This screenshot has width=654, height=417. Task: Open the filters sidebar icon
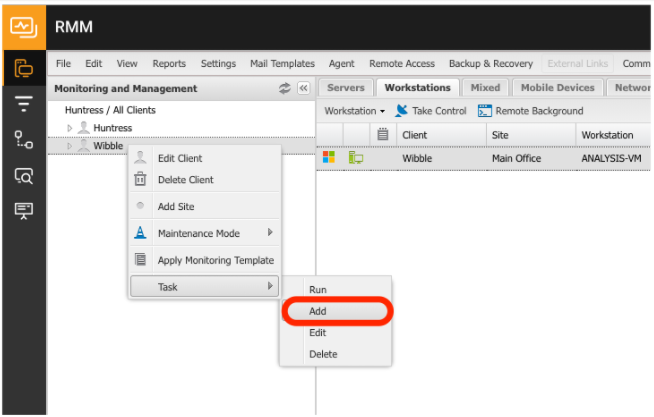24,103
